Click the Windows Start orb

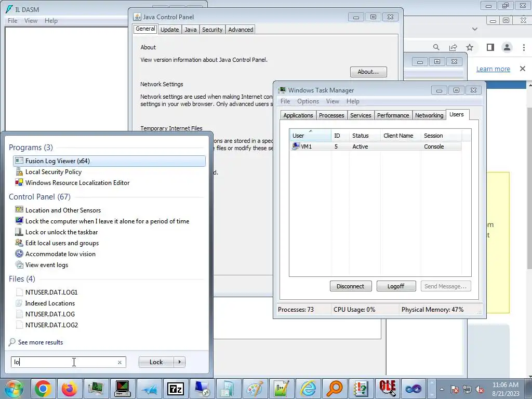click(14, 389)
